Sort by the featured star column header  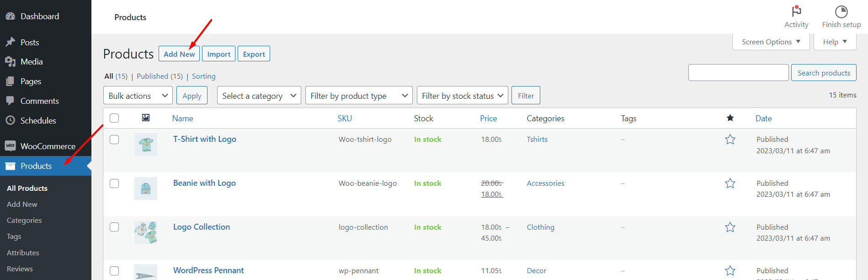tap(730, 118)
